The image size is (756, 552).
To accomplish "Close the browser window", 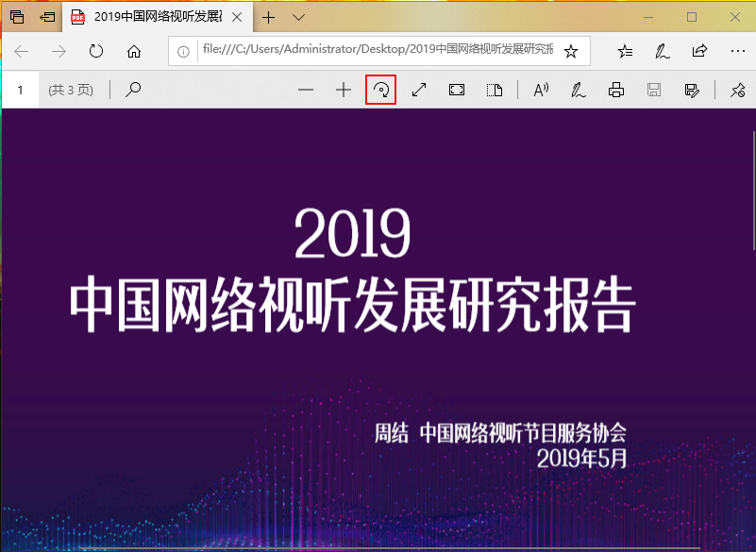I will [x=735, y=17].
